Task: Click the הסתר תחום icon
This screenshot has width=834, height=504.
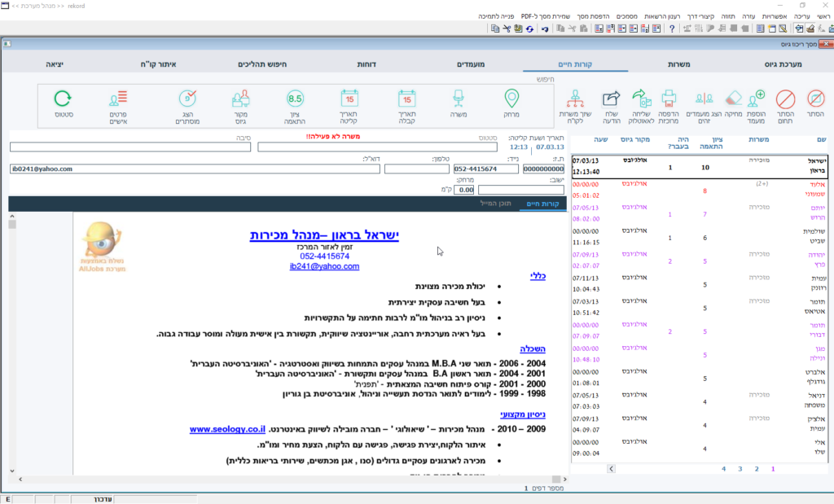Action: click(785, 99)
